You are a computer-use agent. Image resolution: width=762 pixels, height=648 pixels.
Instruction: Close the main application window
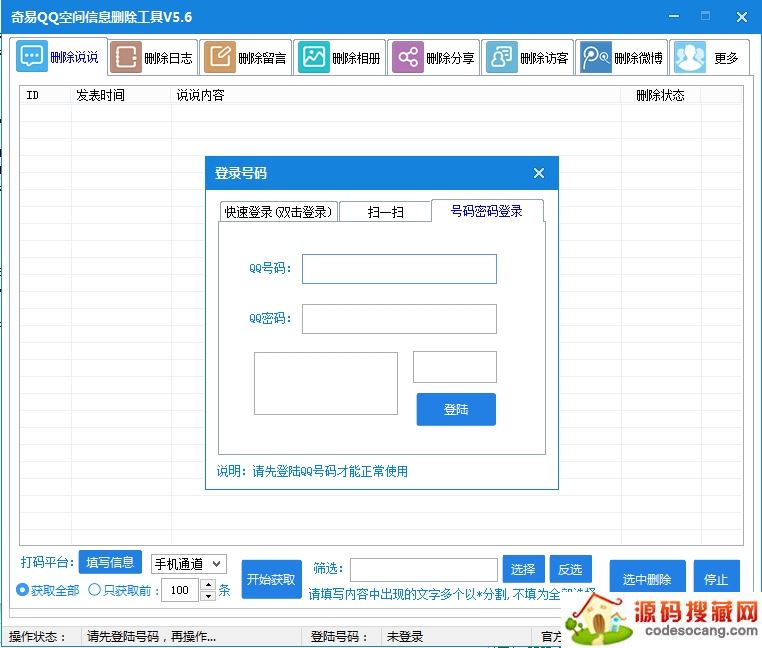pos(742,17)
